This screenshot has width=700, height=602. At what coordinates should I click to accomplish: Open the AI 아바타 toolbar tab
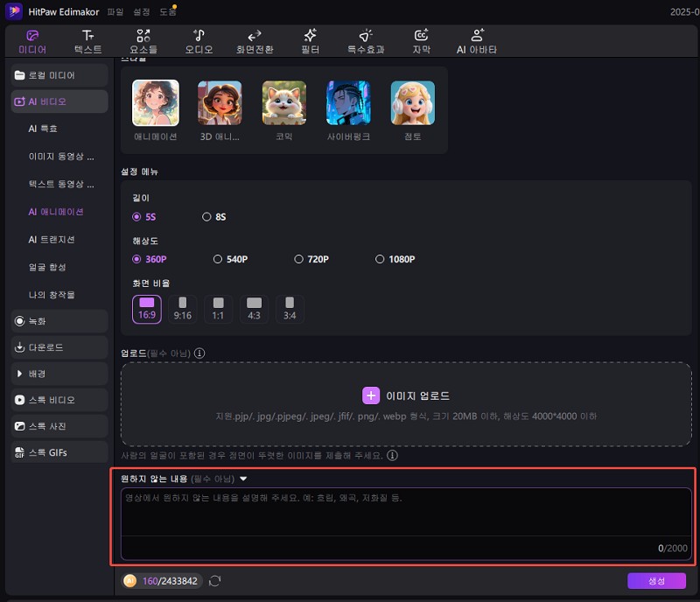coord(477,41)
